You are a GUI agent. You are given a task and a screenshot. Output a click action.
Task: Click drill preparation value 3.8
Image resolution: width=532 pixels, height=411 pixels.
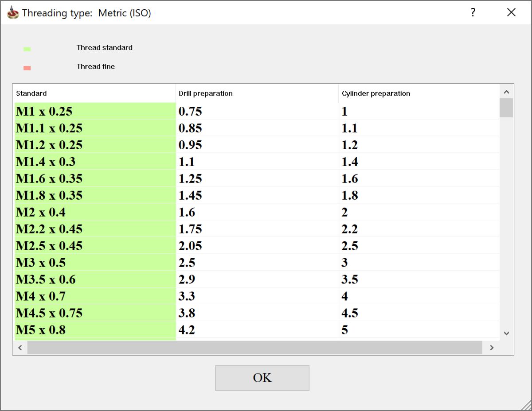click(187, 314)
